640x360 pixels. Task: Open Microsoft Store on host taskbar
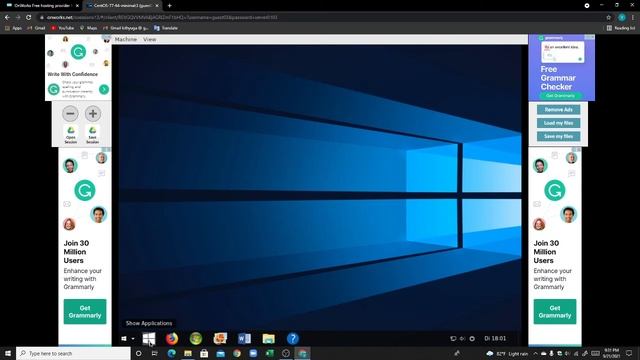(x=204, y=353)
